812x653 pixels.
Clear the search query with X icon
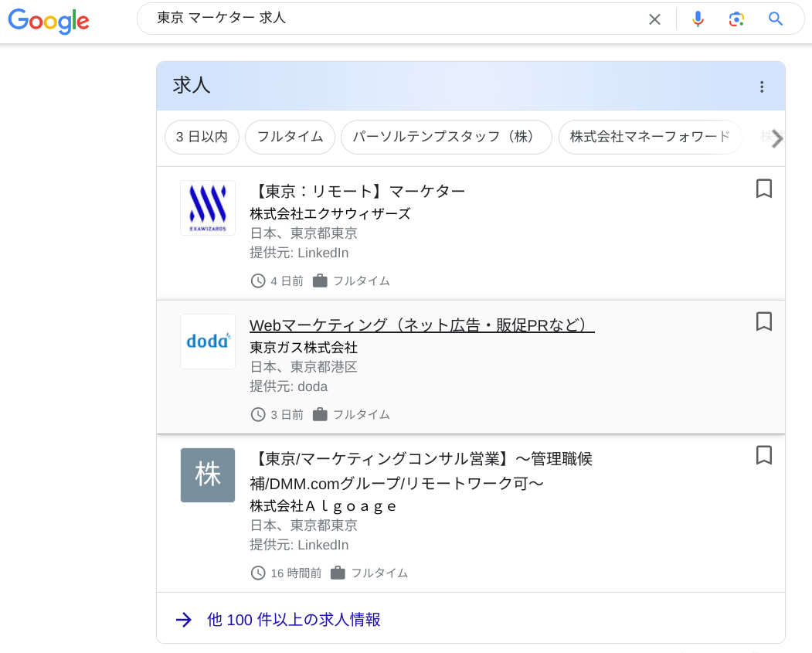[654, 19]
